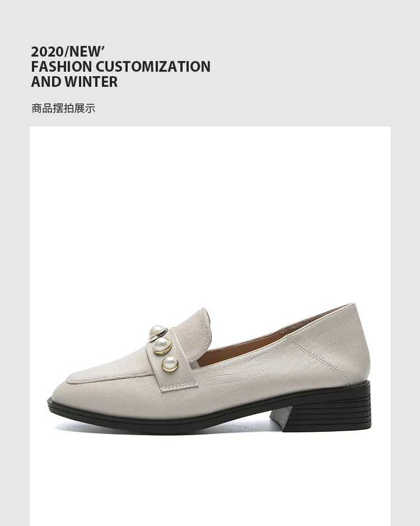The image size is (420, 526).
Task: Click the FASHION CUSTOMIZATION headline
Action: [121, 67]
